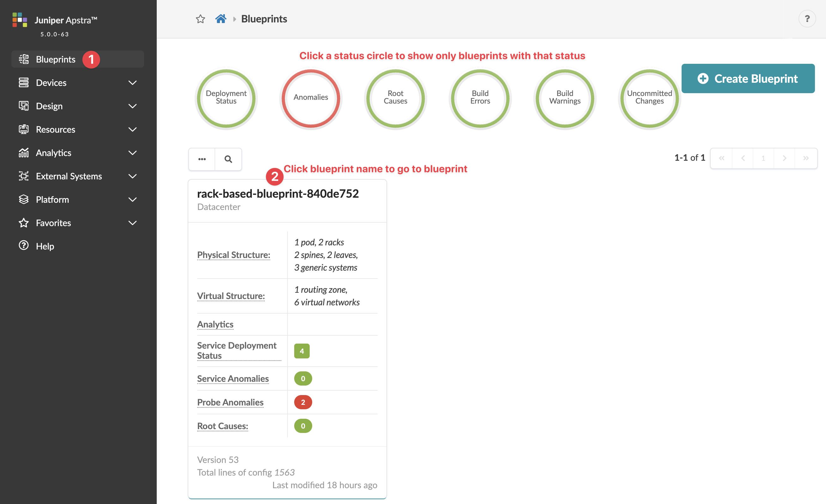Click the rack-based-blueprint-840de752 link

click(278, 193)
